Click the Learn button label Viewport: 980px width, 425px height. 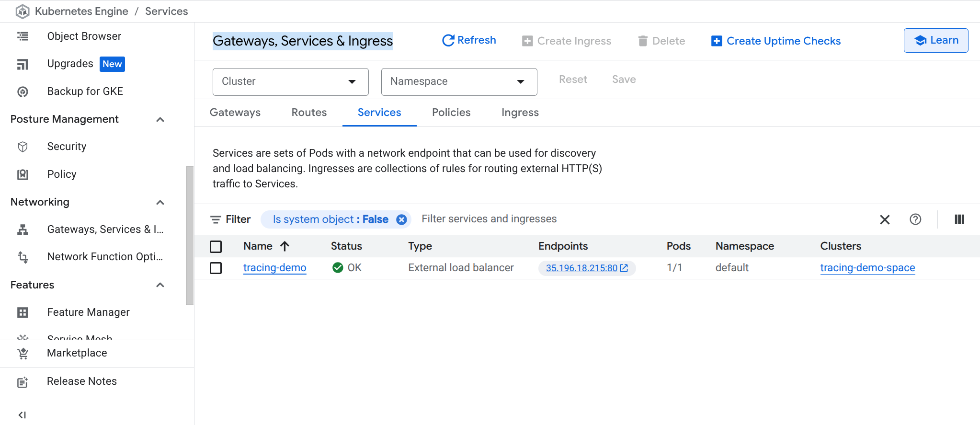point(944,41)
